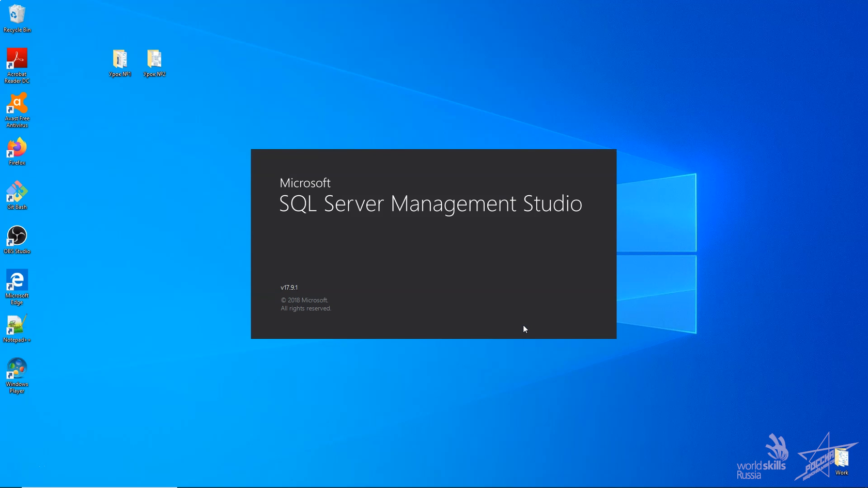Click the v17.9.1 version text on the splash screen
868x488 pixels.
289,288
